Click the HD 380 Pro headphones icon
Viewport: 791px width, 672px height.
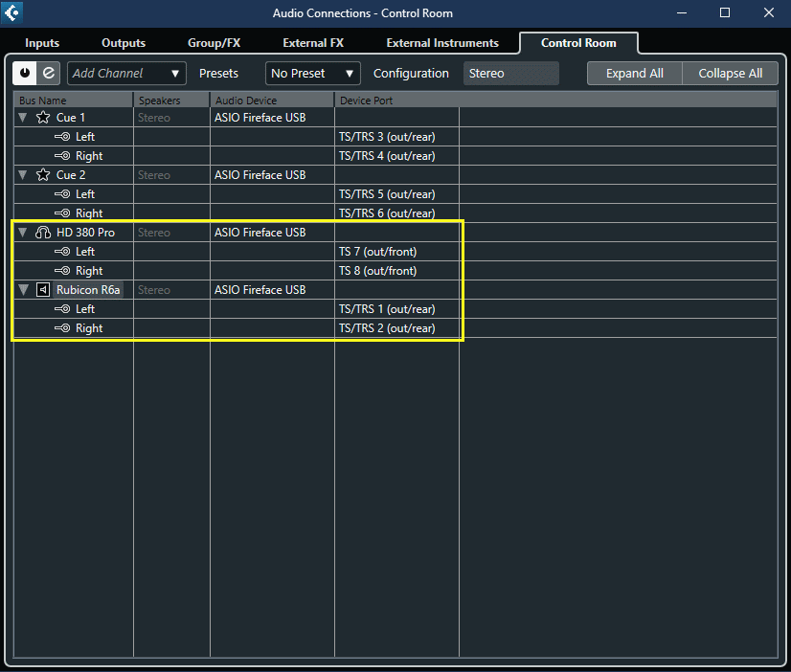tap(43, 233)
